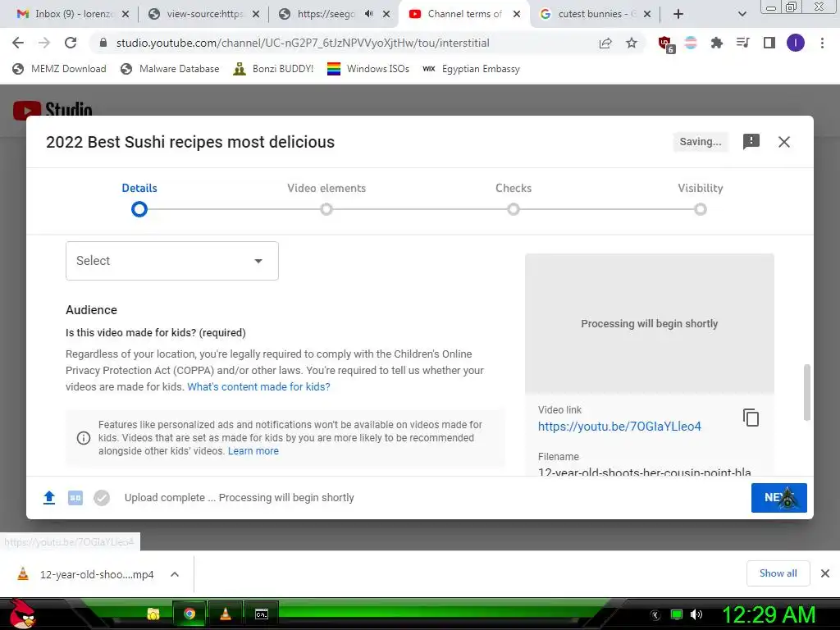Open the Bonzi BUDDY! bookmark

(273, 69)
